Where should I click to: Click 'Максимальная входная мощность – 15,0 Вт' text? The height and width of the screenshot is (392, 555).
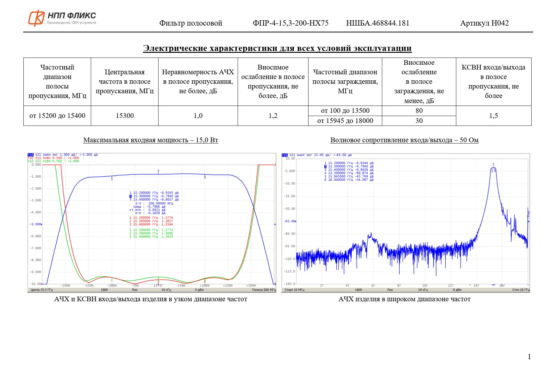151,140
